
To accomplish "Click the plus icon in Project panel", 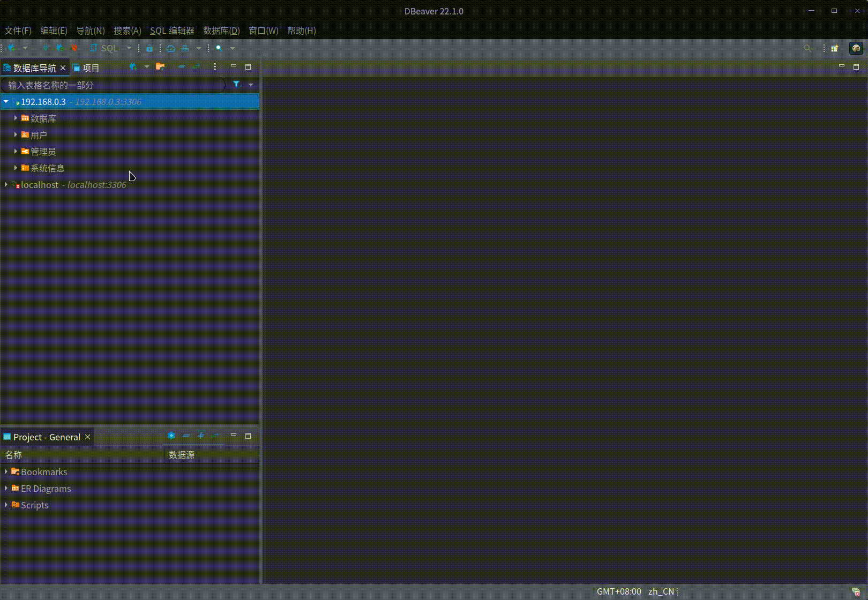I will 200,436.
